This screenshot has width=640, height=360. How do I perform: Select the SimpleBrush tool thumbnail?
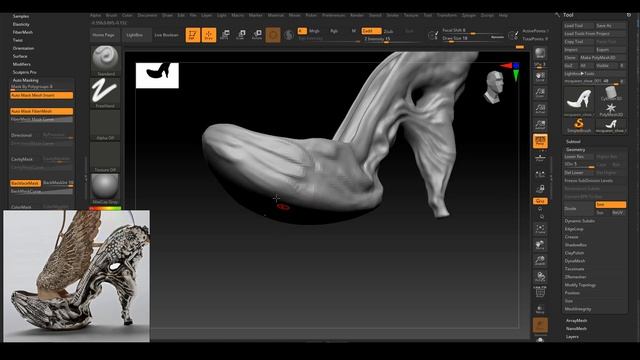coord(579,125)
